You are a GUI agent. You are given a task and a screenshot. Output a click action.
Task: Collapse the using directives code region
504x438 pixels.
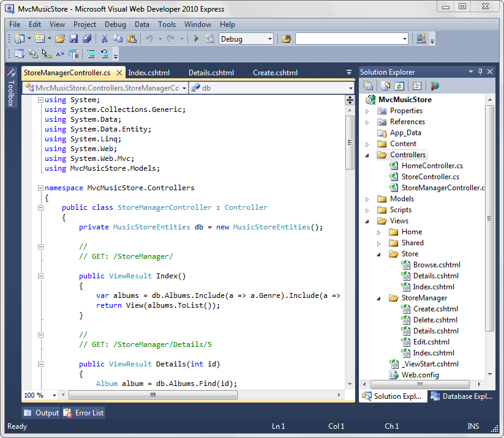[40, 100]
